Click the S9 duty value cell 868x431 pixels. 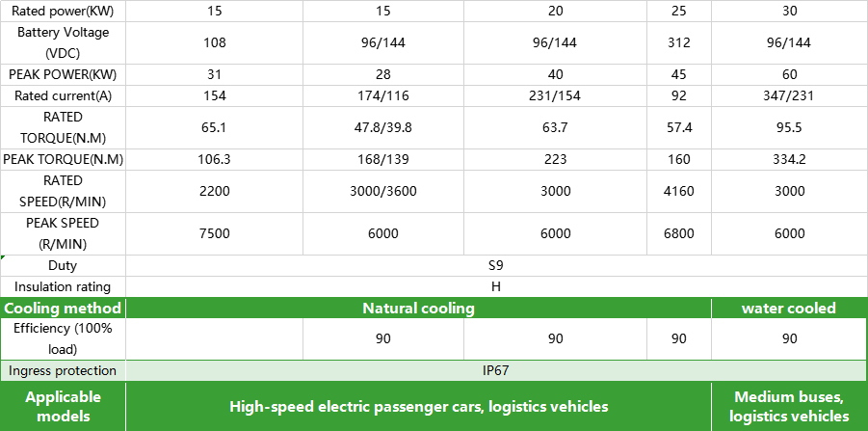coord(496,265)
